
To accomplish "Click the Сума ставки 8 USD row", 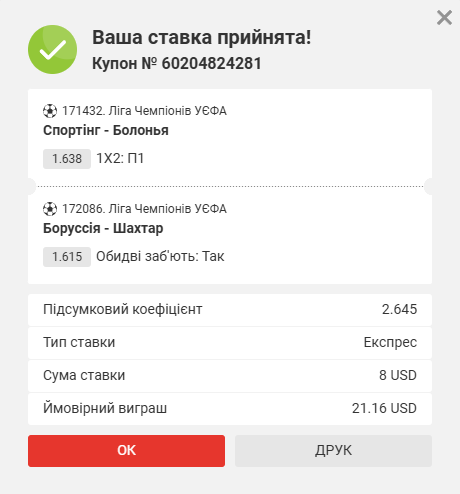I will (230, 376).
